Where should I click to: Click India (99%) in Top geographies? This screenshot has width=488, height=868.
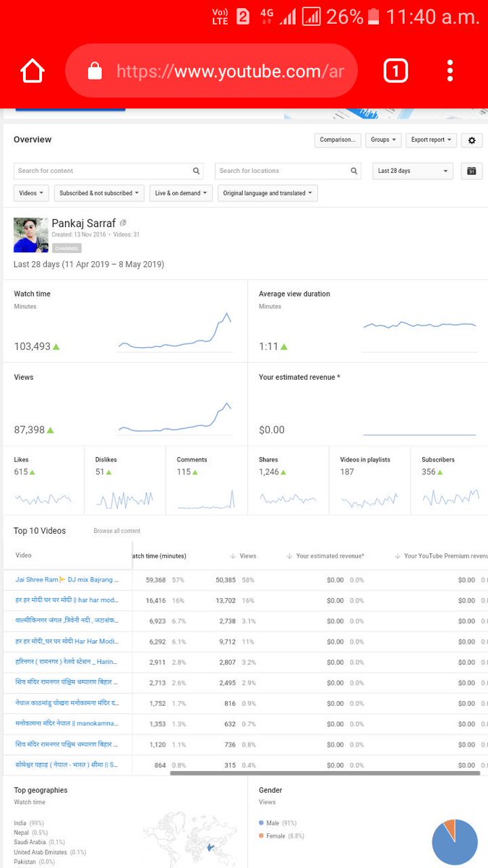(27, 823)
